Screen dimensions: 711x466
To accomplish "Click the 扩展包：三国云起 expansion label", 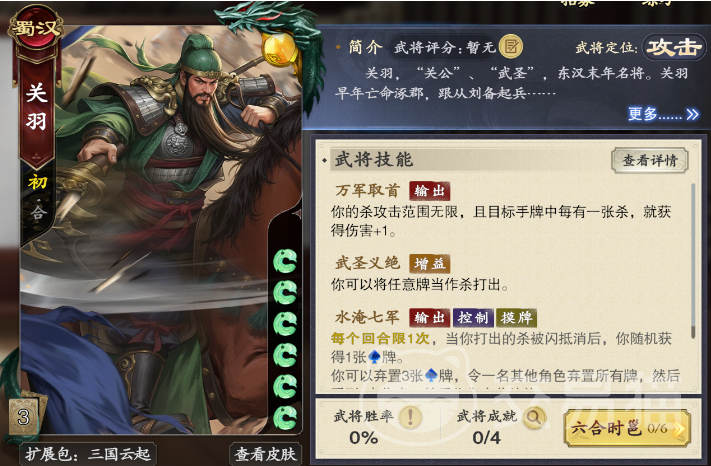I will point(88,454).
